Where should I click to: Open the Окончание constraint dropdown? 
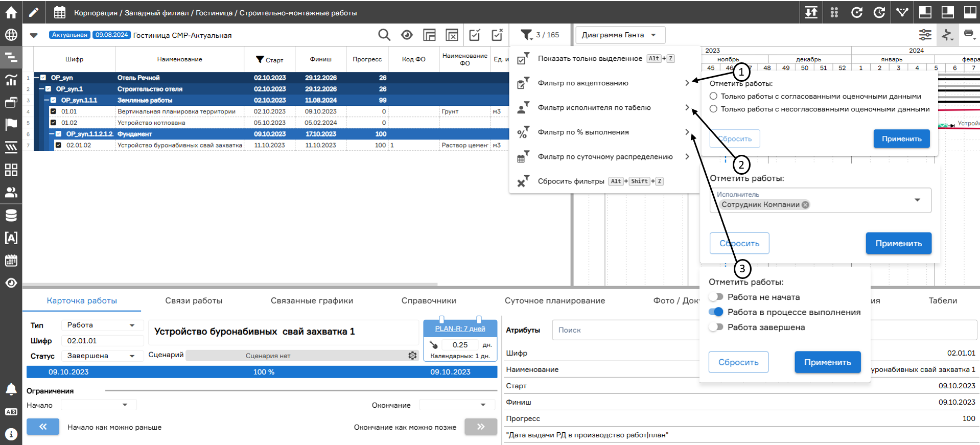click(x=457, y=405)
